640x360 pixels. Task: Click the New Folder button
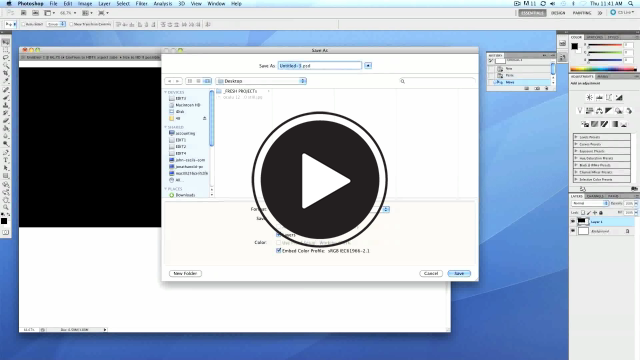click(x=185, y=273)
